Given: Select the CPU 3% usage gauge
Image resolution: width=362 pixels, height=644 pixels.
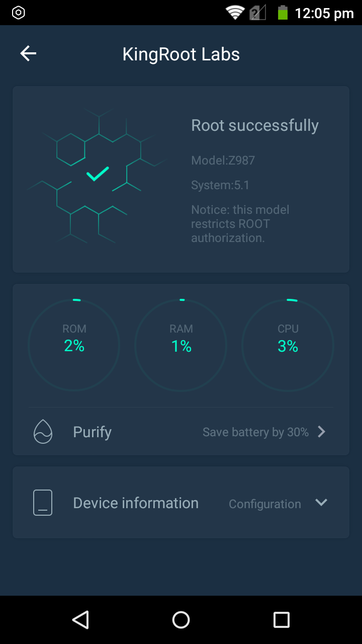Looking at the screenshot, I should click(288, 345).
